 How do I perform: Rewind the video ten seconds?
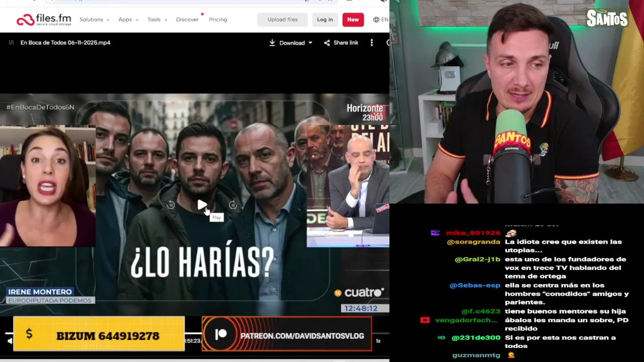[x=171, y=205]
